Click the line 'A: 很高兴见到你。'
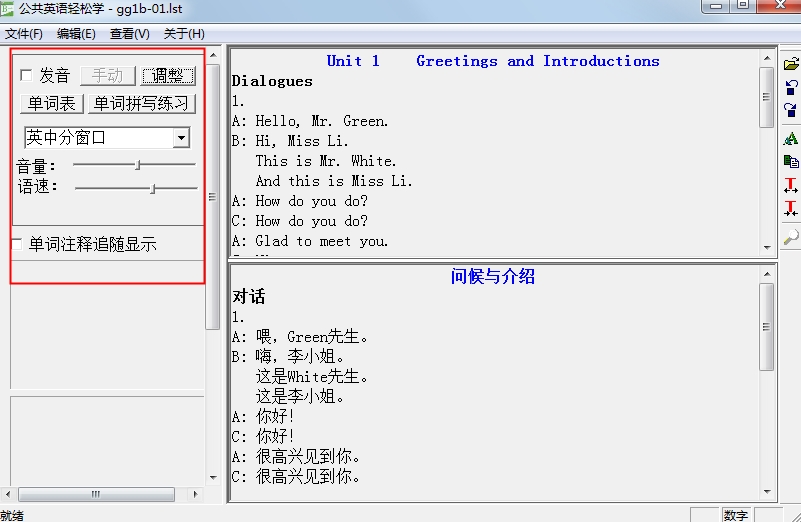 pyautogui.click(x=296, y=456)
